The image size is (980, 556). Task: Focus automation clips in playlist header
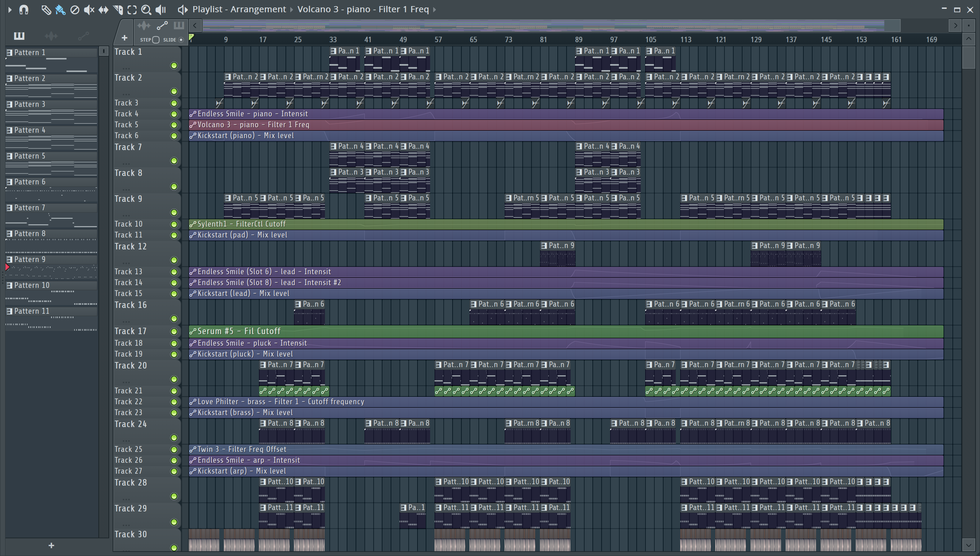point(162,26)
